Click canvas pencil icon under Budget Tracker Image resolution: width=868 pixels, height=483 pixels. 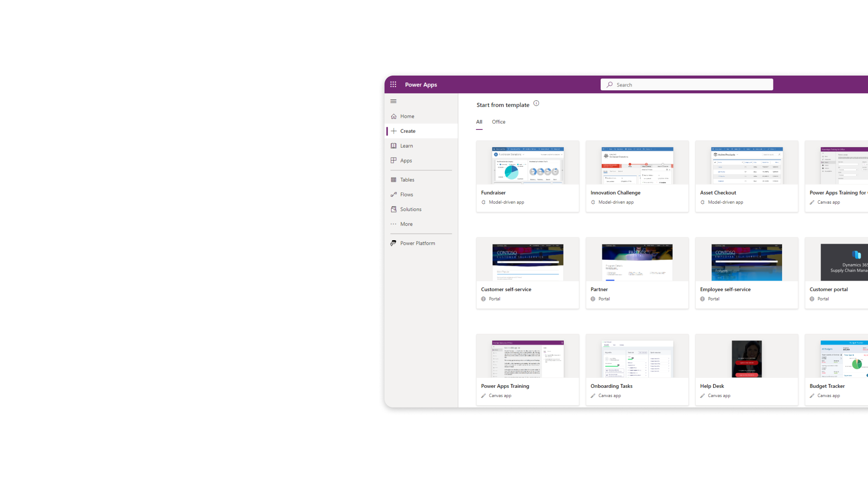tap(812, 396)
